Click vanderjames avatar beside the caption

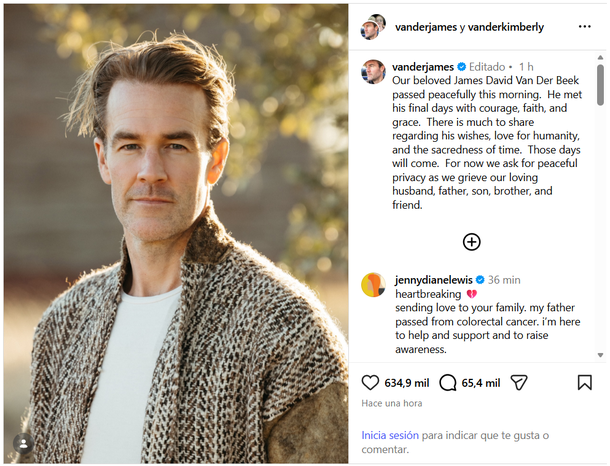tap(373, 72)
